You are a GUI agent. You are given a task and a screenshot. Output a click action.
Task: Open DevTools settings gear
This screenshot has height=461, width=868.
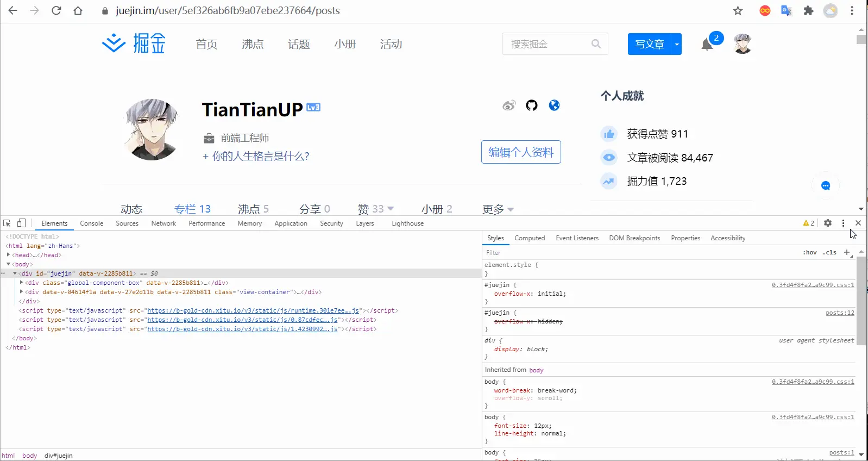click(828, 223)
